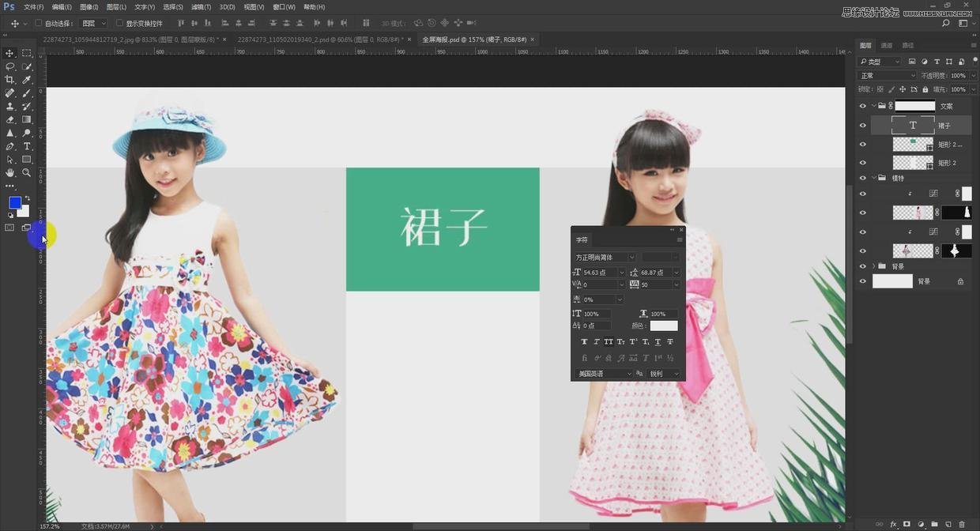980x531 pixels.
Task: Click the text 颜色 swatch in Character panel
Action: click(x=664, y=326)
